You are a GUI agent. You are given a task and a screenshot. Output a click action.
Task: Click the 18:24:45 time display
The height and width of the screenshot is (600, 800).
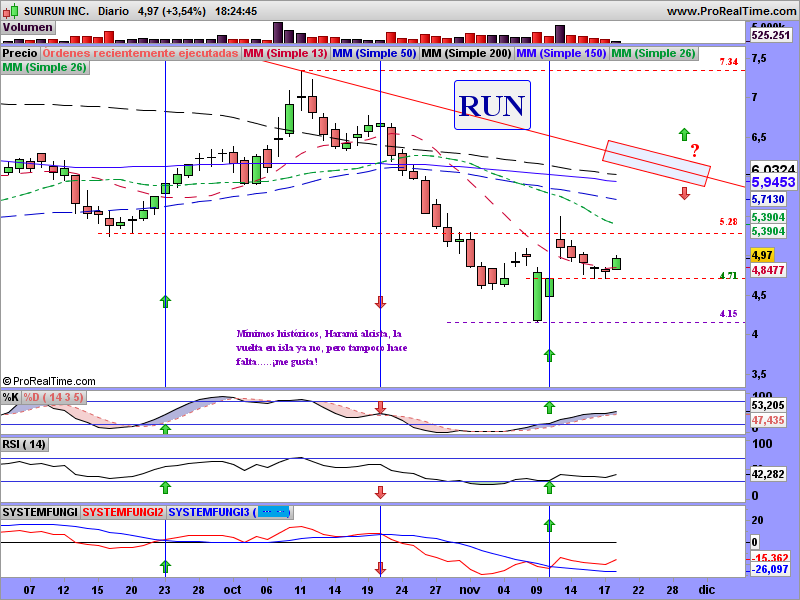(236, 11)
